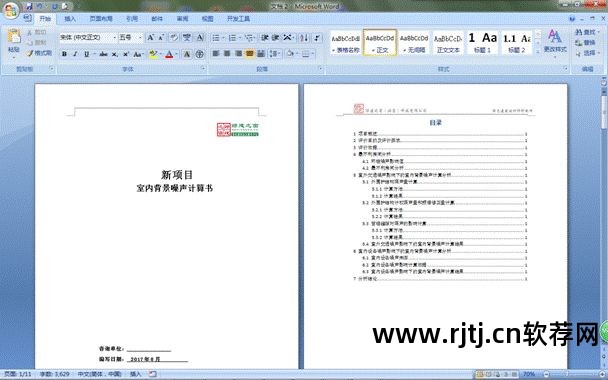
Task: Insert an enclosed character (circled 字 icon)
Action: click(200, 54)
